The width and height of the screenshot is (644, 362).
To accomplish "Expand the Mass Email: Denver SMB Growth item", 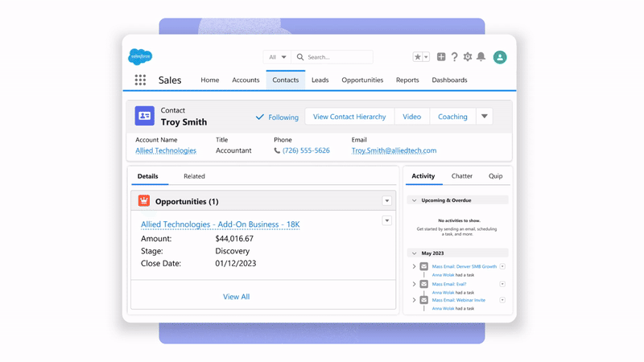I will click(415, 266).
